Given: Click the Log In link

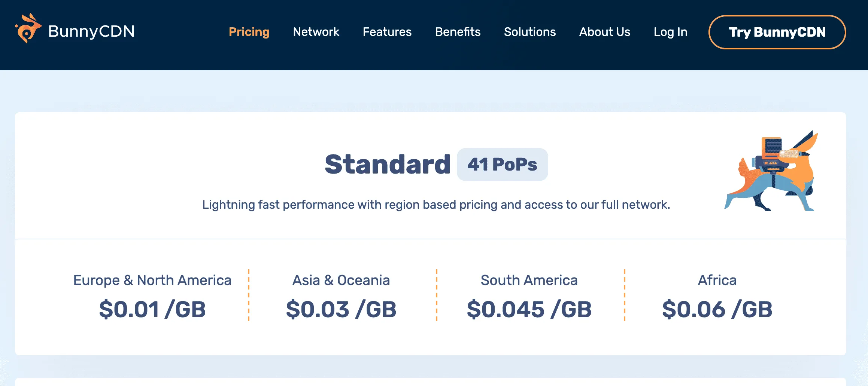Looking at the screenshot, I should (671, 32).
